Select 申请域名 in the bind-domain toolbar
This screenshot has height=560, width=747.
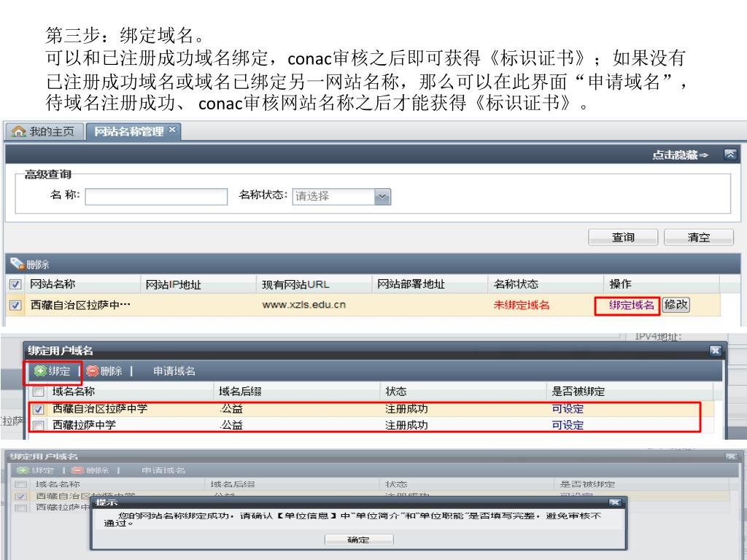174,371
